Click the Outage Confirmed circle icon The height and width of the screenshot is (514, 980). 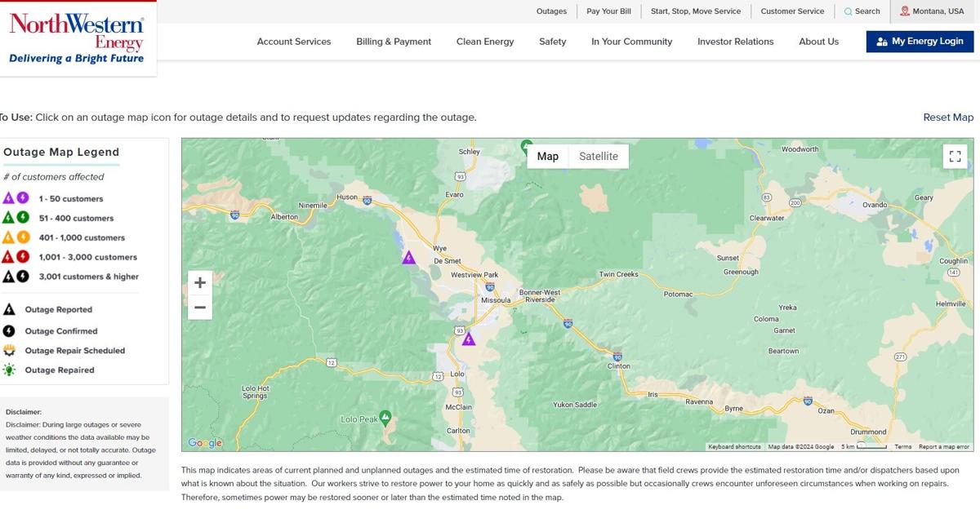9,331
